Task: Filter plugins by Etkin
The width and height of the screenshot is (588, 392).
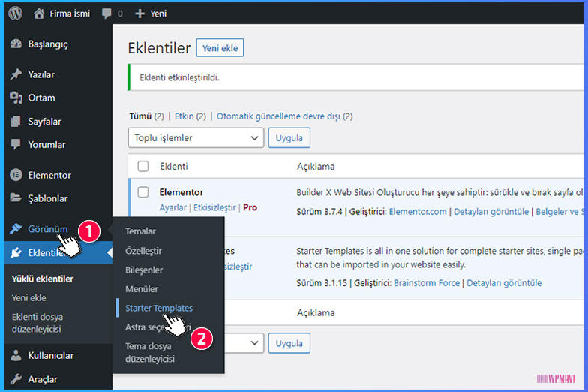Action: tap(184, 116)
